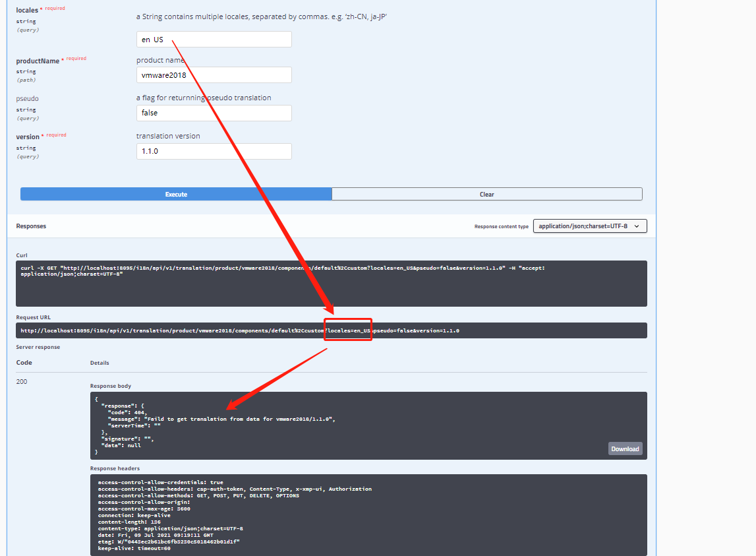Click the required locales parameter label
Image resolution: width=756 pixels, height=556 pixels.
coord(26,9)
